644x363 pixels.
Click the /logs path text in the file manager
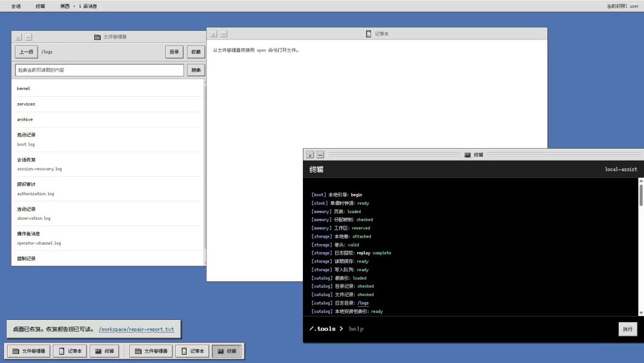47,52
